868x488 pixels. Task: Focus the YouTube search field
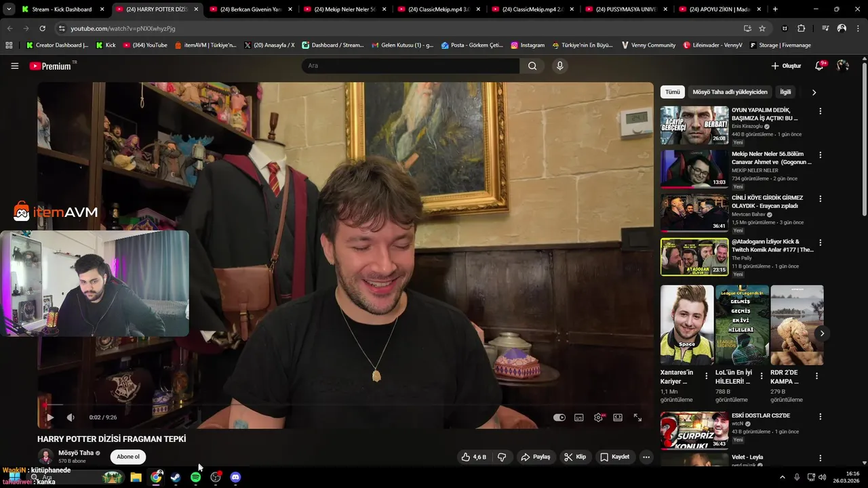pos(410,66)
